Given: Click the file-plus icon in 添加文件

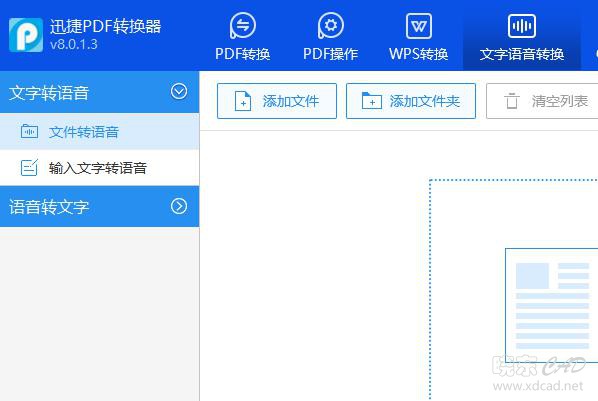Looking at the screenshot, I should [x=243, y=101].
